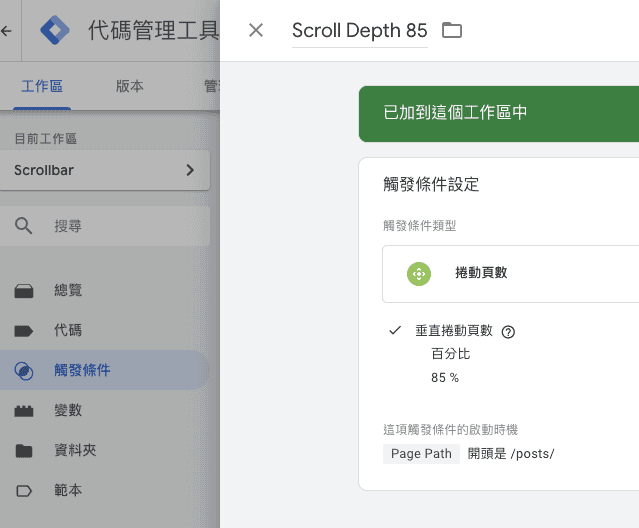
Task: Click the Tag Manager logo icon
Action: point(55,31)
